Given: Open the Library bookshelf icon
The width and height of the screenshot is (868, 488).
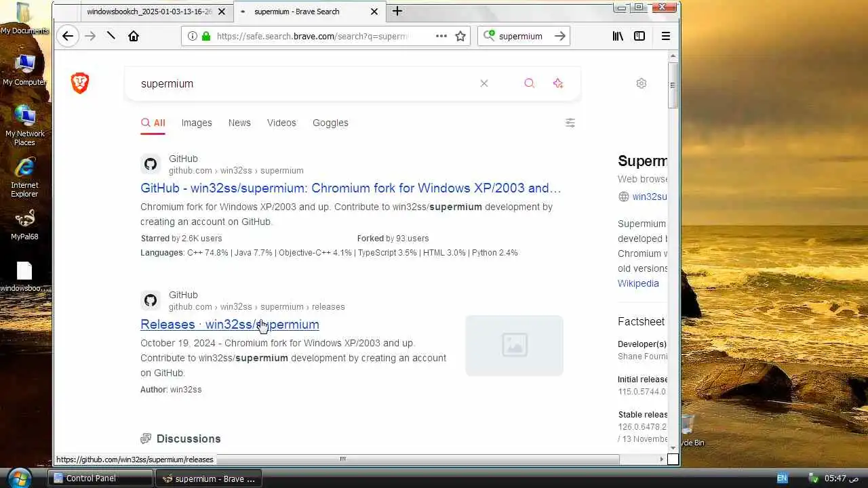Looking at the screenshot, I should click(x=618, y=36).
